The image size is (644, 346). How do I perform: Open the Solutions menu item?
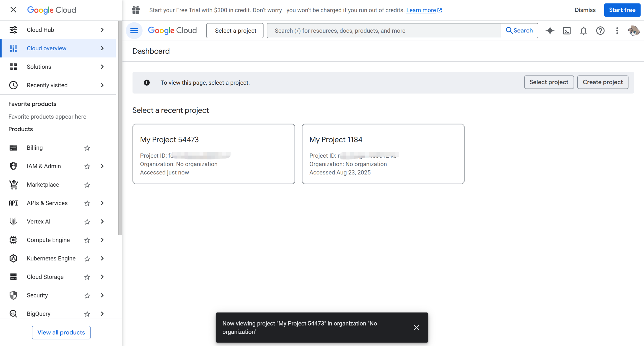(x=39, y=67)
